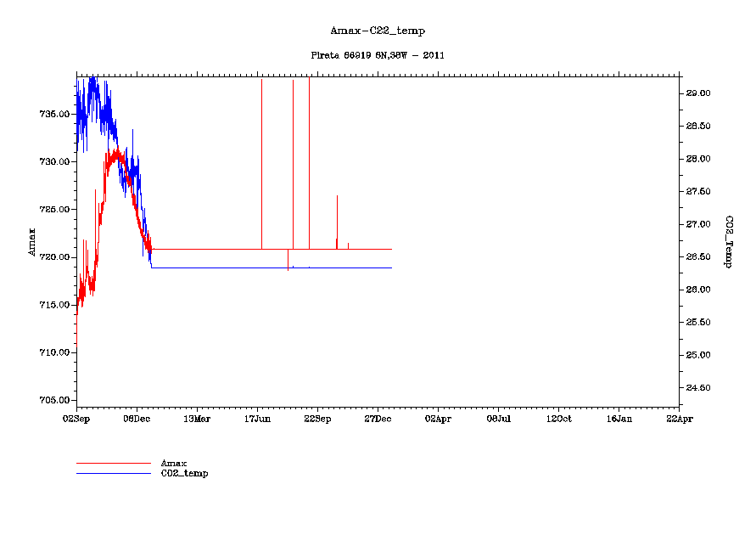Viewport: 756px width, 535px height.
Task: Pick the 17Jun date on the x-axis
Action: tap(257, 418)
